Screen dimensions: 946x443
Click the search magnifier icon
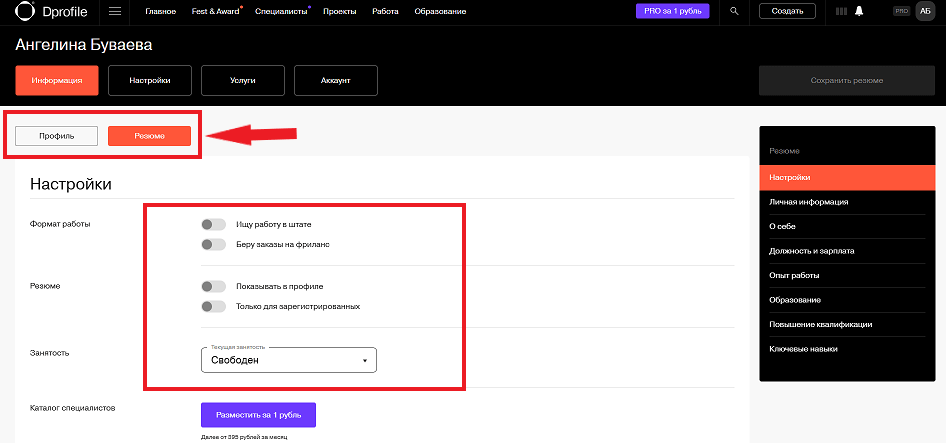pyautogui.click(x=735, y=11)
